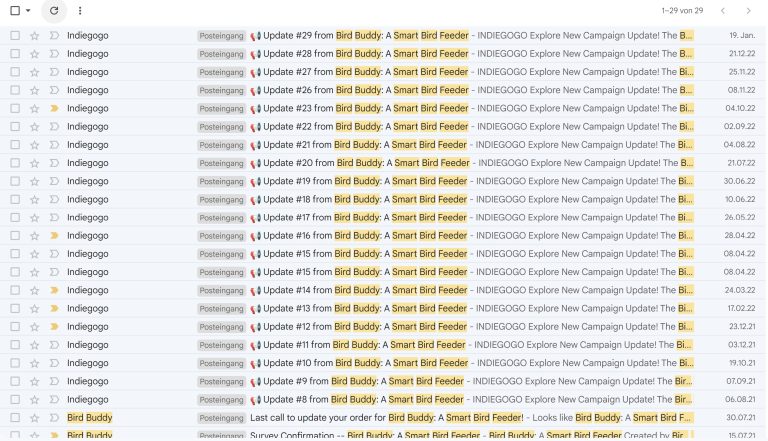Go to the newer messages page arrow
This screenshot has width=768, height=441.
(x=723, y=11)
